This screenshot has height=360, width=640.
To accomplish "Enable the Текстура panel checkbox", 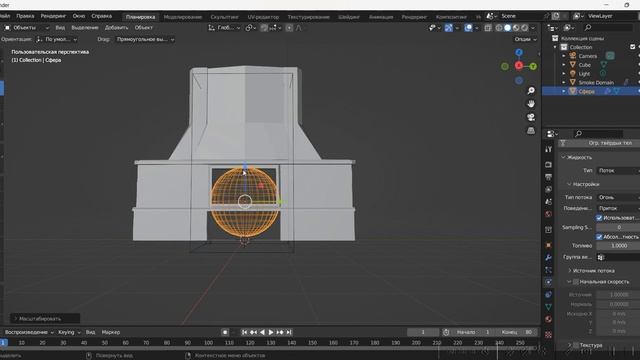I will (576, 345).
